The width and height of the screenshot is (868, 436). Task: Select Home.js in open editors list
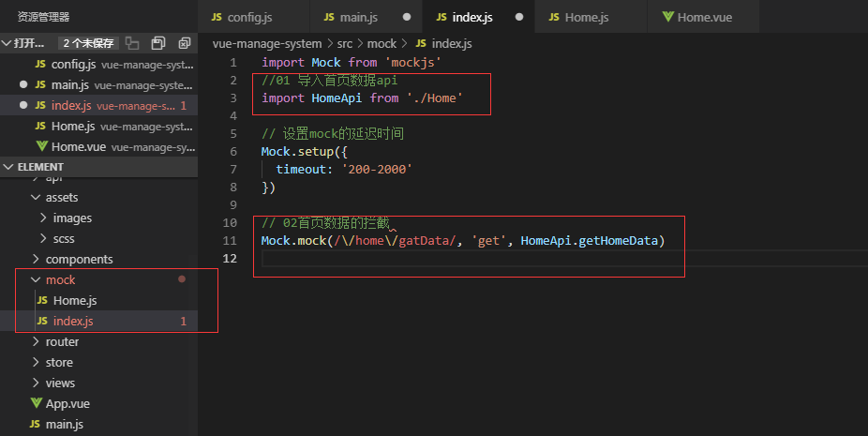tap(98, 127)
